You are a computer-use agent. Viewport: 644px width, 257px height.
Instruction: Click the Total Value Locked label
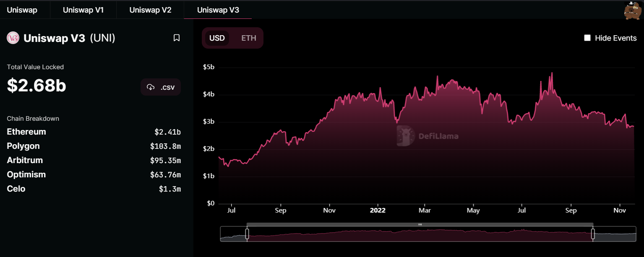click(35, 67)
